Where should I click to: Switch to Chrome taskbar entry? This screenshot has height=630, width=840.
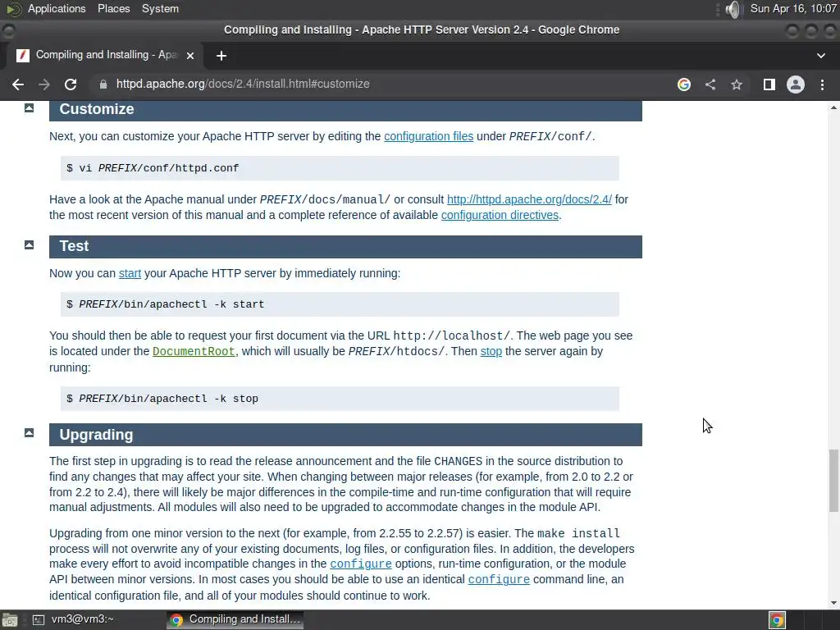[235, 619]
